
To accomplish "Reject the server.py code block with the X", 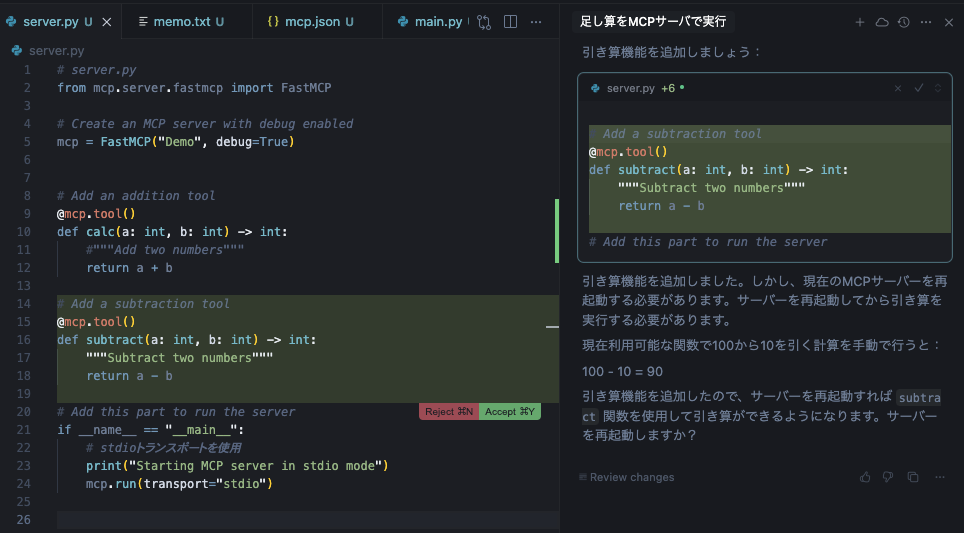I will pos(898,88).
